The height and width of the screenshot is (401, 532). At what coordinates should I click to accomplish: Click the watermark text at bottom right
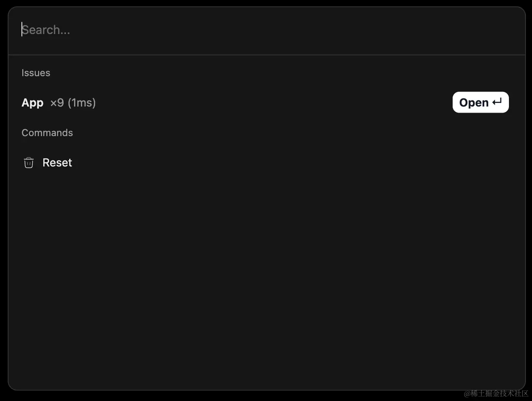pos(496,393)
